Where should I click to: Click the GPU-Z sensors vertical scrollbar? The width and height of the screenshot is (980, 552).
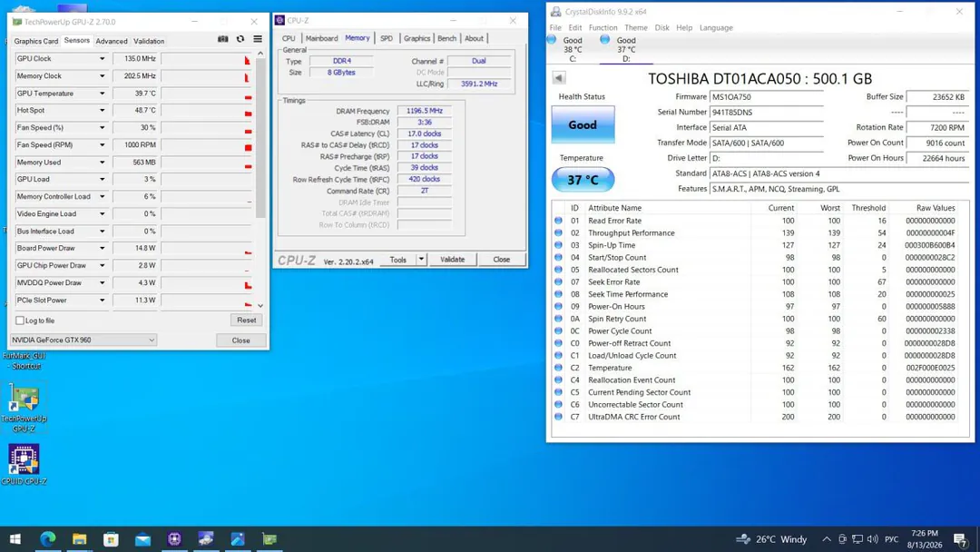click(x=260, y=139)
